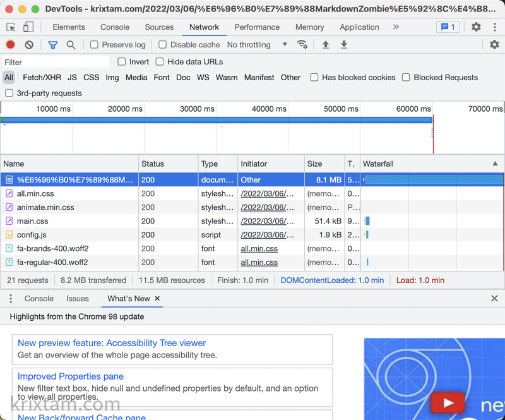Click the overview timeline blue bar
The width and height of the screenshot is (505, 420).
point(217,120)
